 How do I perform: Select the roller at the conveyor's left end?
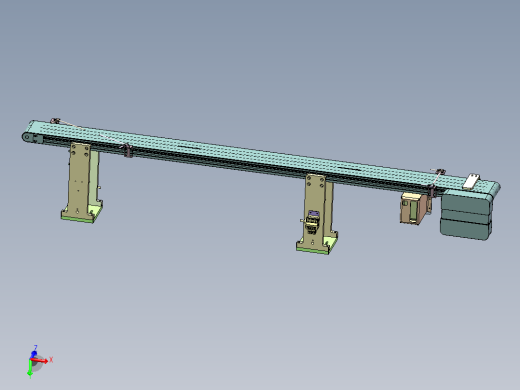click(27, 137)
